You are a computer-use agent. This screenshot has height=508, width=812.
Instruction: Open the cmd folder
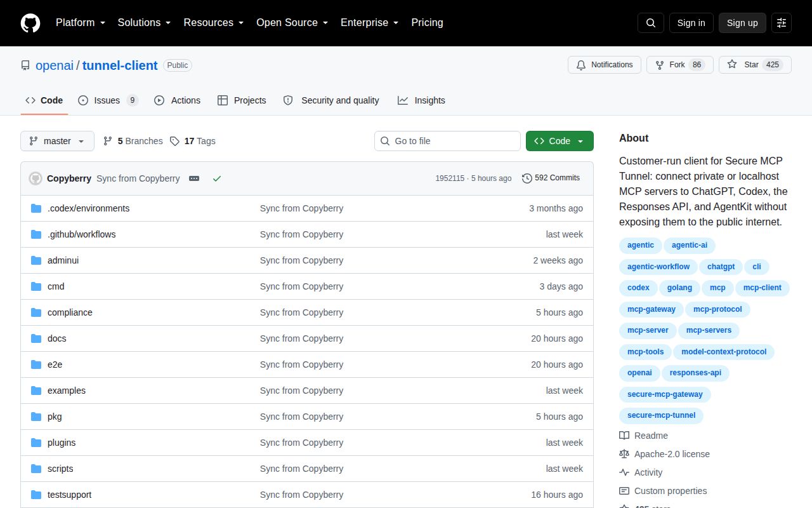56,286
